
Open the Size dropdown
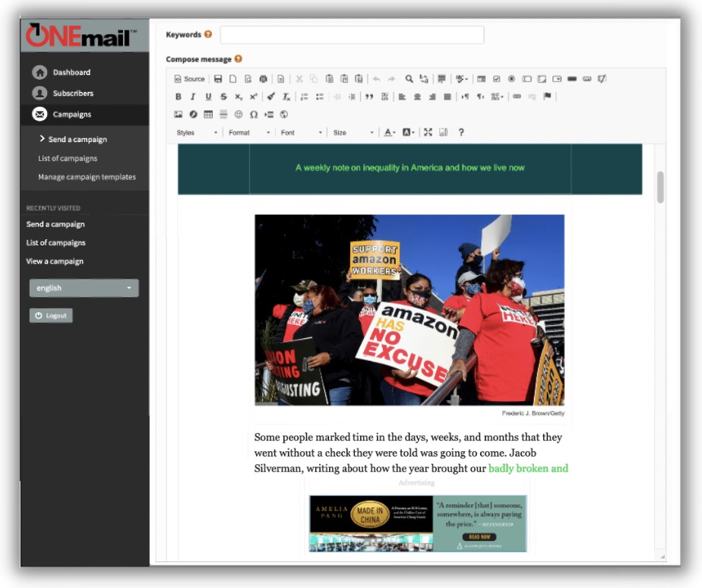tap(353, 132)
